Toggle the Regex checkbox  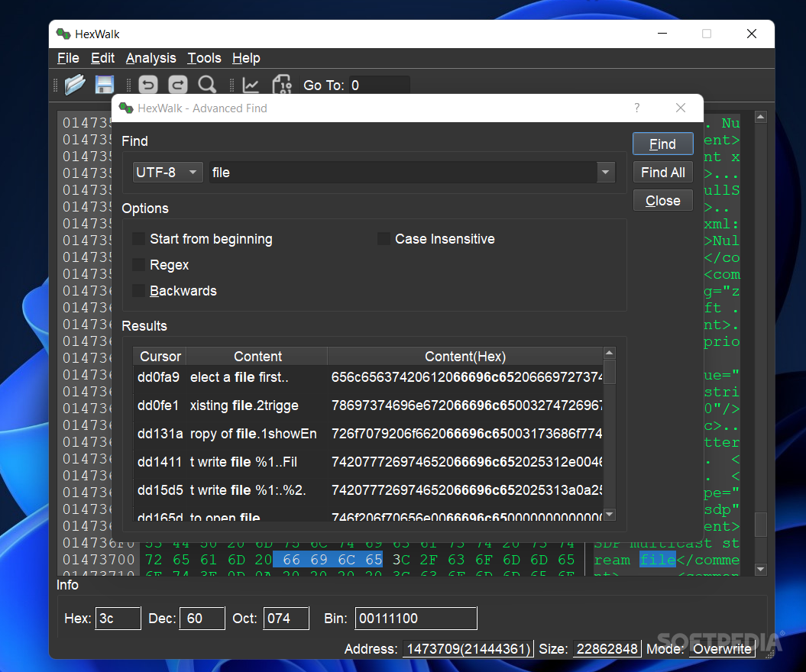click(138, 265)
